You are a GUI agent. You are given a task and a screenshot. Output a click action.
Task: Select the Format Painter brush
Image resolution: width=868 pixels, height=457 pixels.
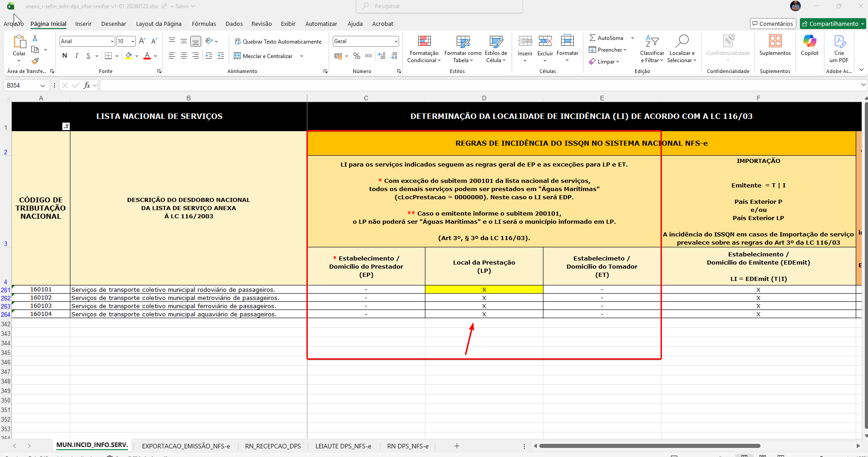point(35,61)
